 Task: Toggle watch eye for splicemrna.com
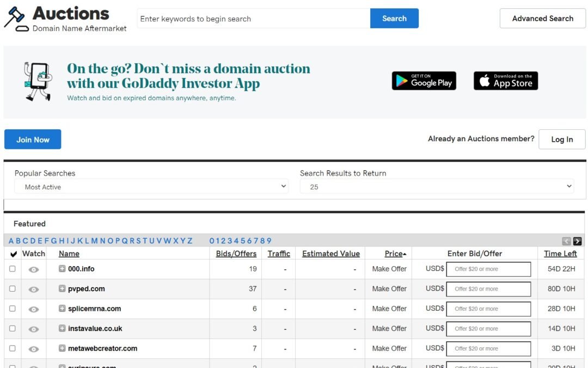tap(34, 310)
